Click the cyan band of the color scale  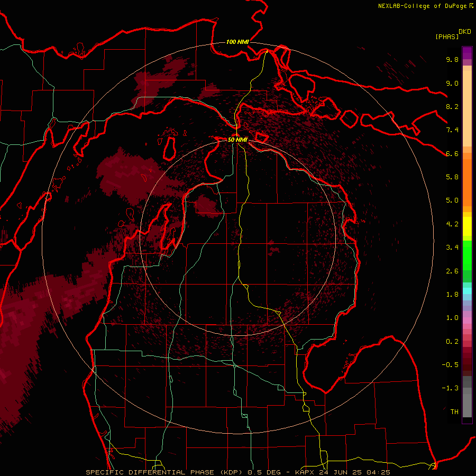pyautogui.click(x=467, y=291)
